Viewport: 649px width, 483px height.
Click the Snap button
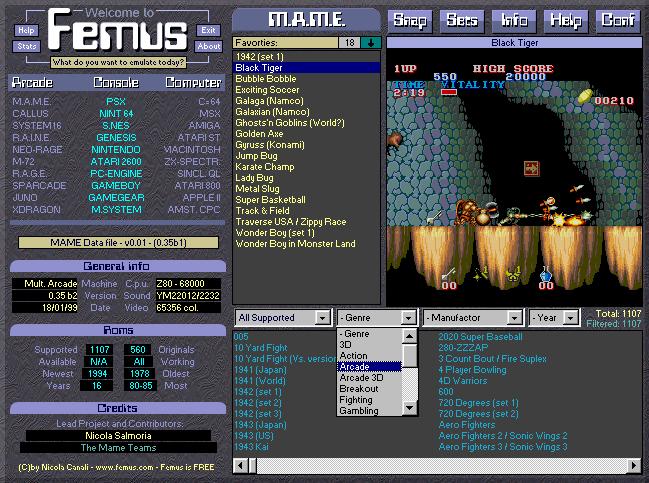410,20
